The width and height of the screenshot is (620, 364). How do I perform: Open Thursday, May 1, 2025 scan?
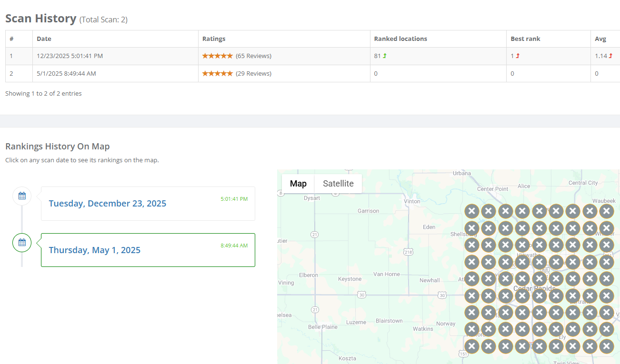[95, 250]
